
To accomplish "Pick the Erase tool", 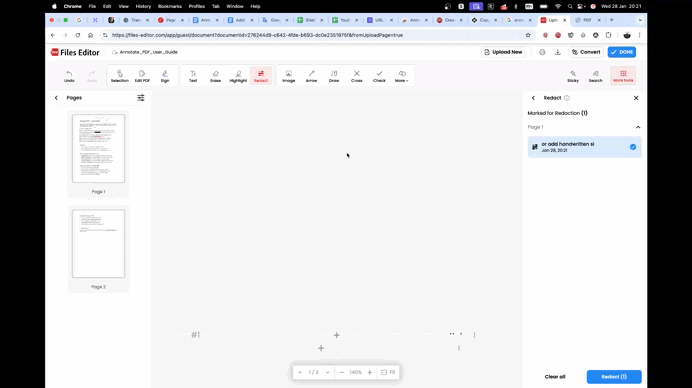I will pyautogui.click(x=215, y=76).
